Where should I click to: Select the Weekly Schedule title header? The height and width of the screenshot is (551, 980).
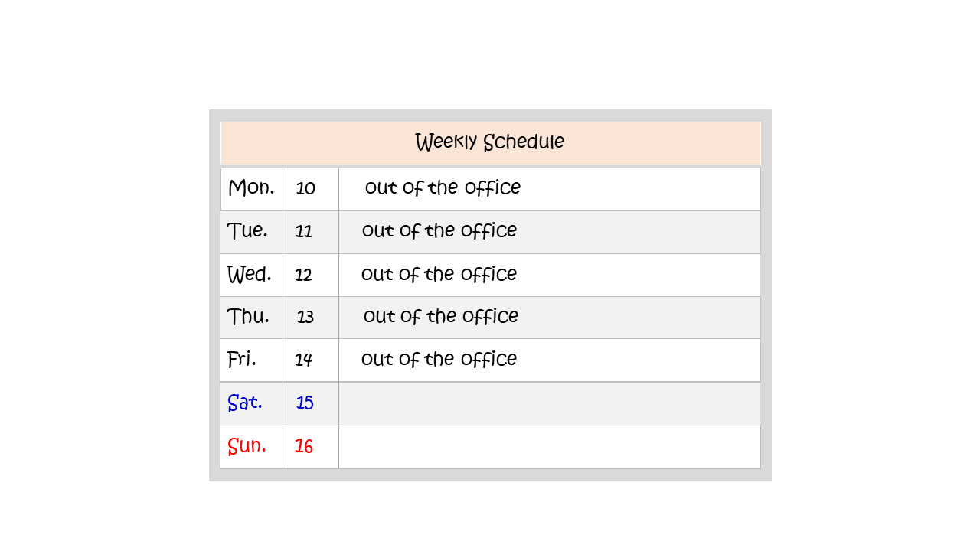[x=491, y=143]
